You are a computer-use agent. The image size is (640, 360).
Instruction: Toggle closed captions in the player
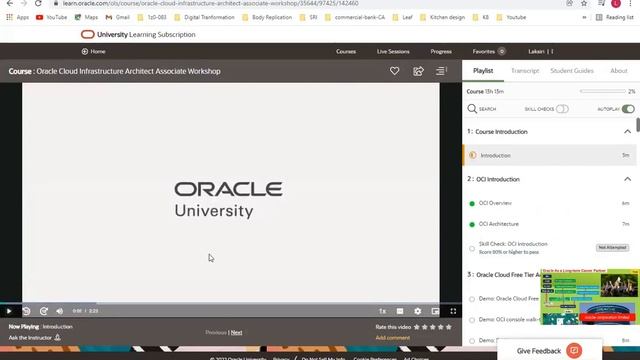tap(400, 311)
